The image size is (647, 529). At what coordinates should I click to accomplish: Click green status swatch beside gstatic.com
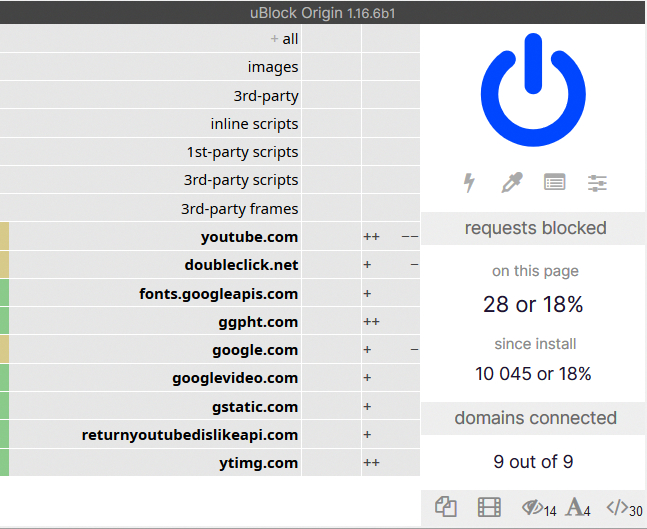pos(4,406)
